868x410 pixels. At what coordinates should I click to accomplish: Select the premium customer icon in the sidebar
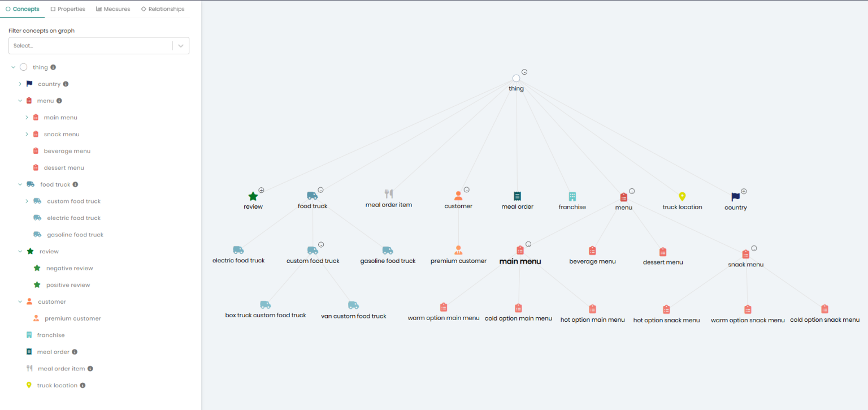(35, 318)
